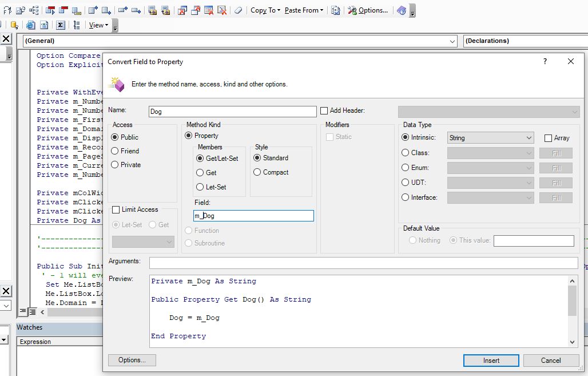Choose Private access radio button
The width and height of the screenshot is (588, 376).
coord(115,165)
